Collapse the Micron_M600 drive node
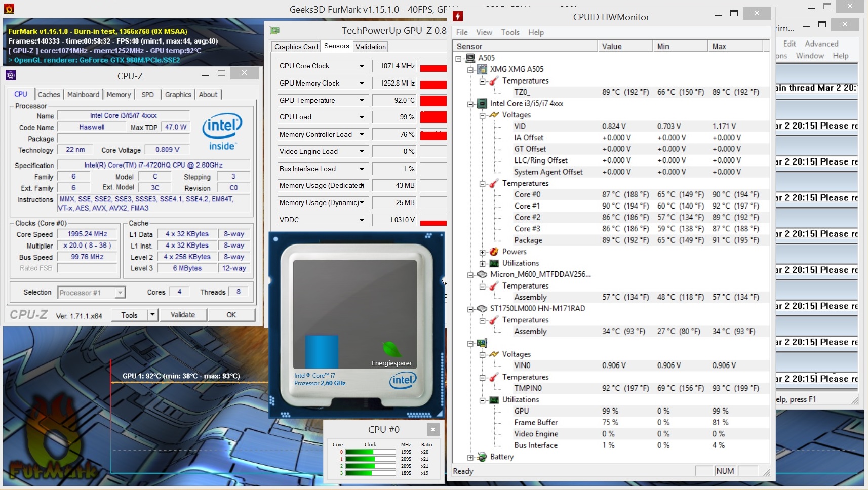Screen dimensions: 868x490 (470, 275)
